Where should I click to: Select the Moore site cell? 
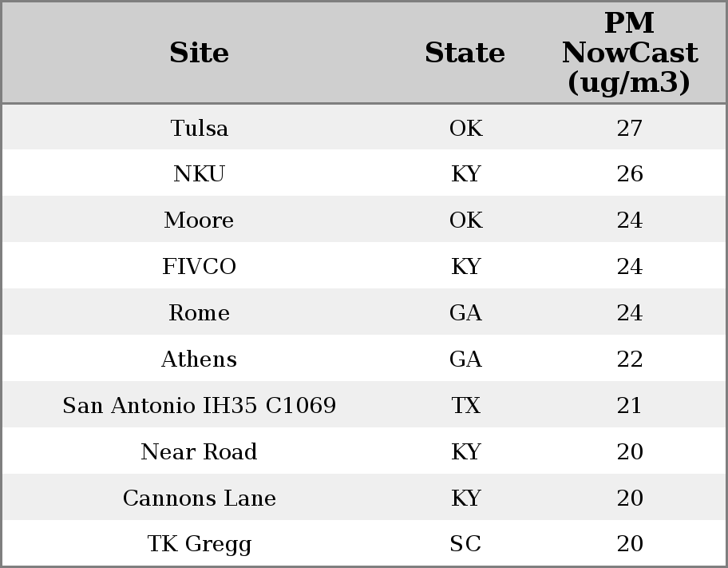click(200, 220)
